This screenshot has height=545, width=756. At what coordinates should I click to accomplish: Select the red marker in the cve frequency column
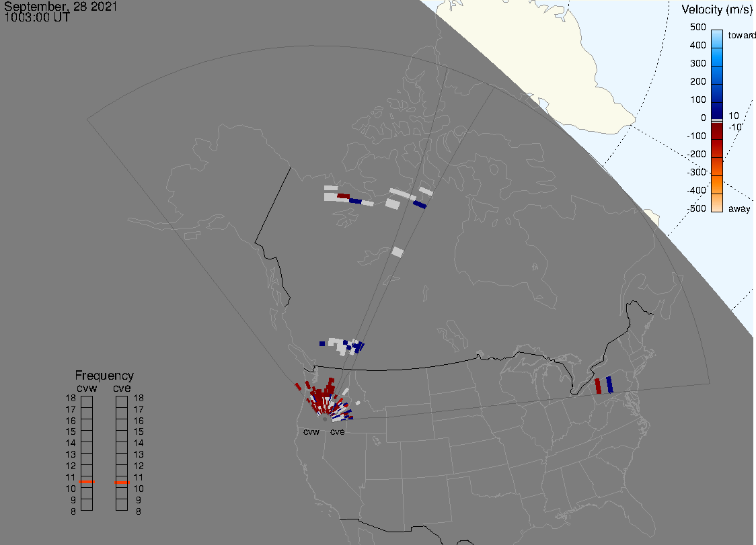pos(122,482)
